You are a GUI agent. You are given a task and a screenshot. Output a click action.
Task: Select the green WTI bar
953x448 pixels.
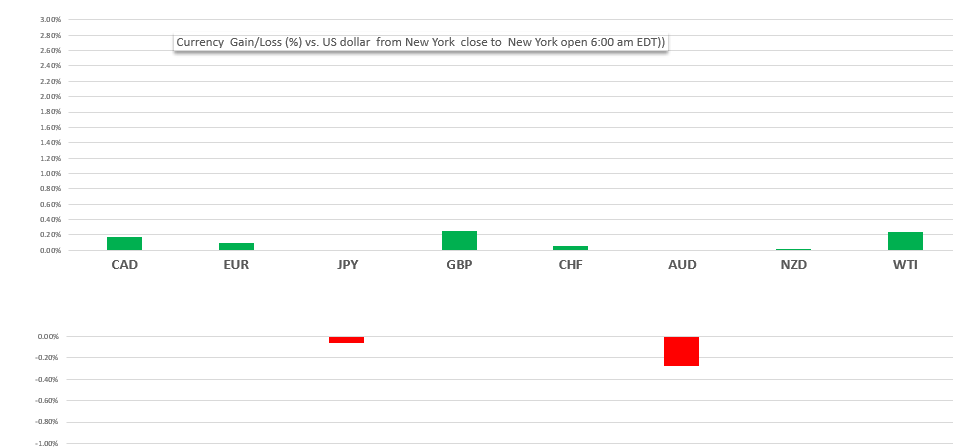coord(905,241)
